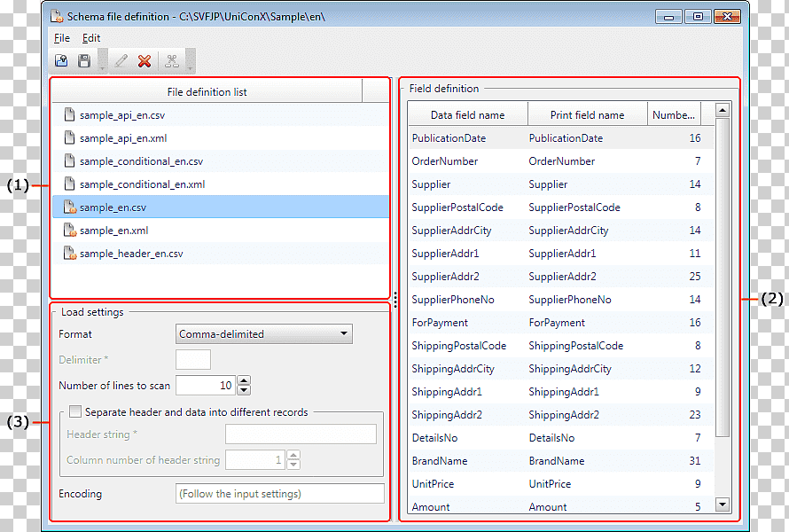Open the Edit menu

[x=91, y=38]
